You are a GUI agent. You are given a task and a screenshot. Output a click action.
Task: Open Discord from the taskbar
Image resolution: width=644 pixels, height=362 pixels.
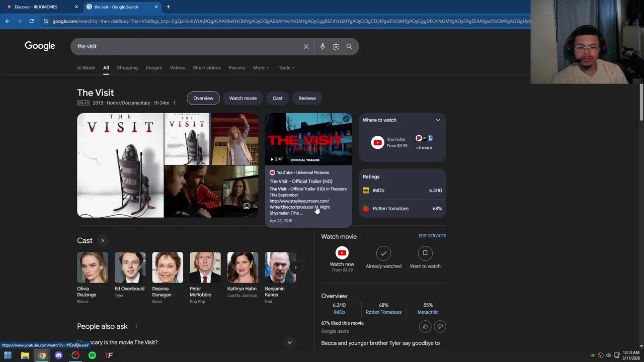tap(58, 355)
